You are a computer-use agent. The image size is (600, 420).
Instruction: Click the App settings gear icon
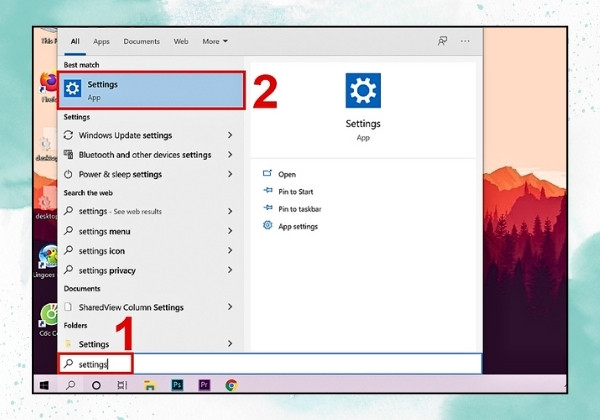coord(267,225)
